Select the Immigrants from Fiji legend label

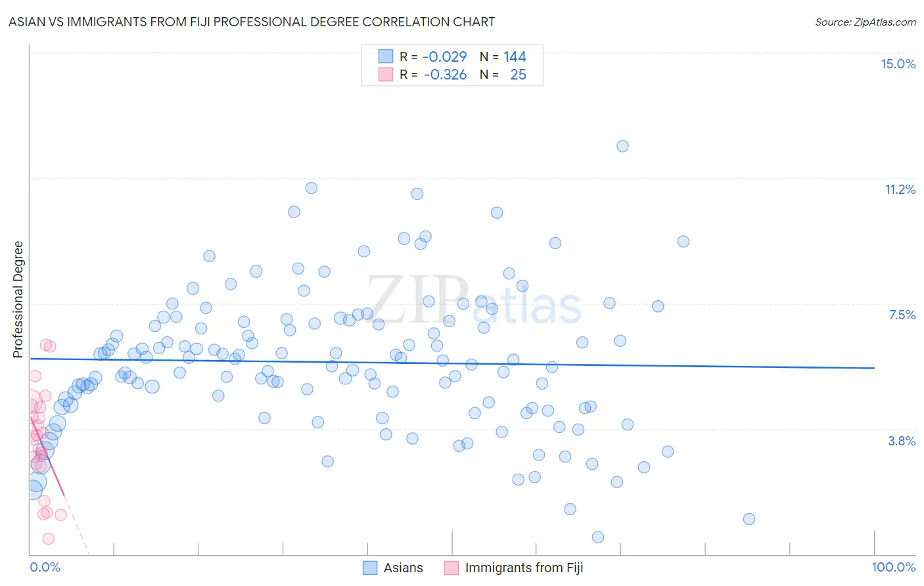pyautogui.click(x=524, y=568)
